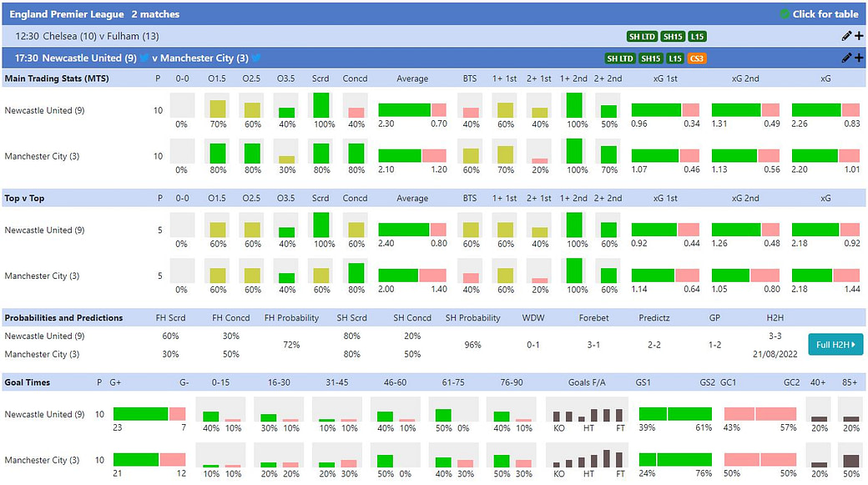868x485 pixels.
Task: Click the pencil edit icon on Newcastle match
Action: 845,58
